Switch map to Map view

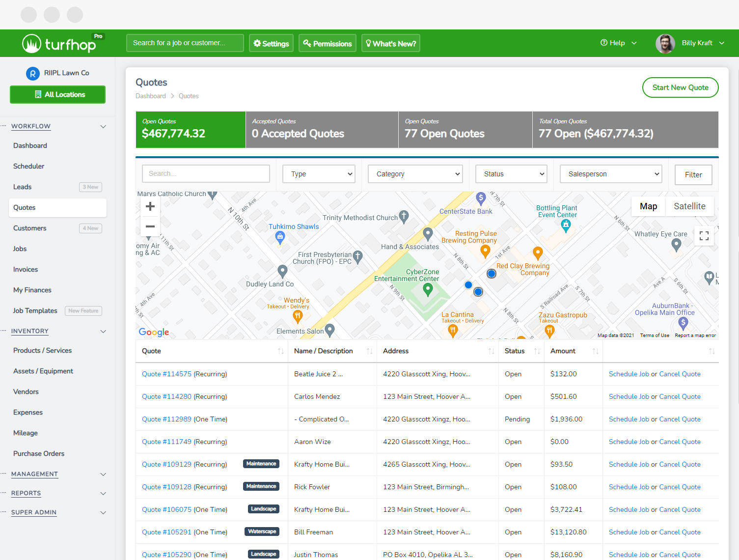648,206
